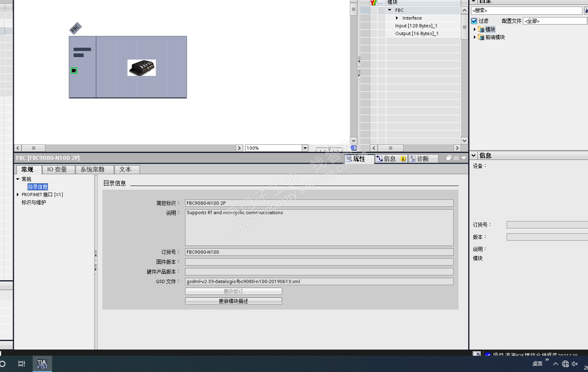Select the FBC device image in the canvas
This screenshot has height=372, width=588.
[x=141, y=68]
